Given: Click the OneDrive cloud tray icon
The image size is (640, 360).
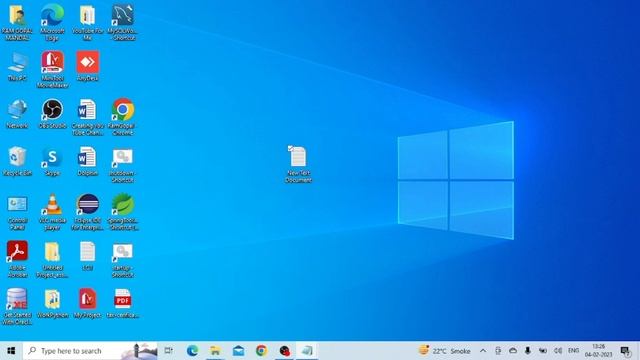Looking at the screenshot, I should point(513,351).
